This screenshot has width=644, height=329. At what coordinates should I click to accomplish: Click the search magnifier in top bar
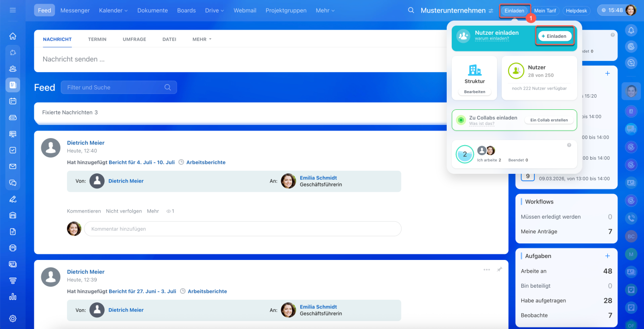[411, 10]
